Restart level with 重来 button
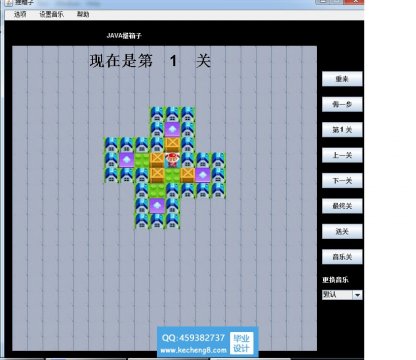This screenshot has height=360, width=416. pyautogui.click(x=342, y=79)
